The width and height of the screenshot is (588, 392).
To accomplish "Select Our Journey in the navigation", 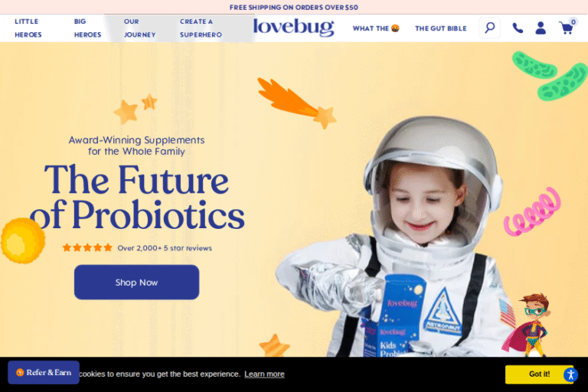I will click(139, 28).
